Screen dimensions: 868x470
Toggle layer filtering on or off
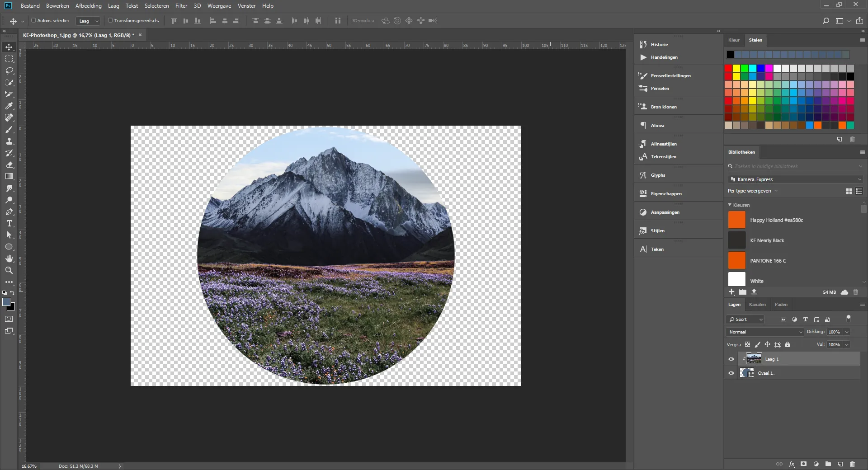(849, 318)
